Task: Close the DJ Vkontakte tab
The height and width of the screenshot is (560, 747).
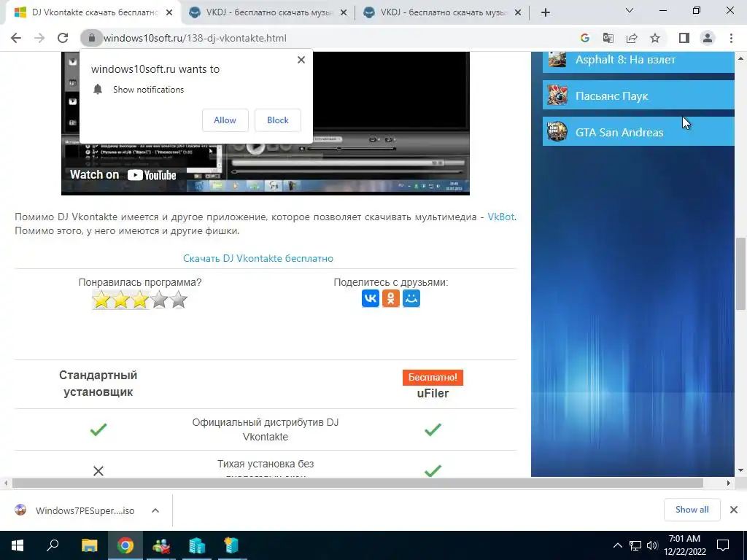Action: 169,13
